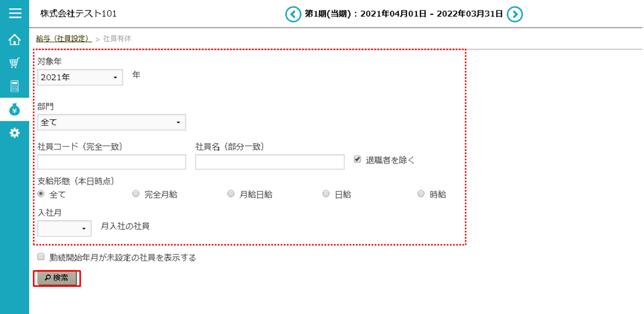Toggle the 退職者を除く checkbox
Image resolution: width=644 pixels, height=314 pixels.
[357, 159]
